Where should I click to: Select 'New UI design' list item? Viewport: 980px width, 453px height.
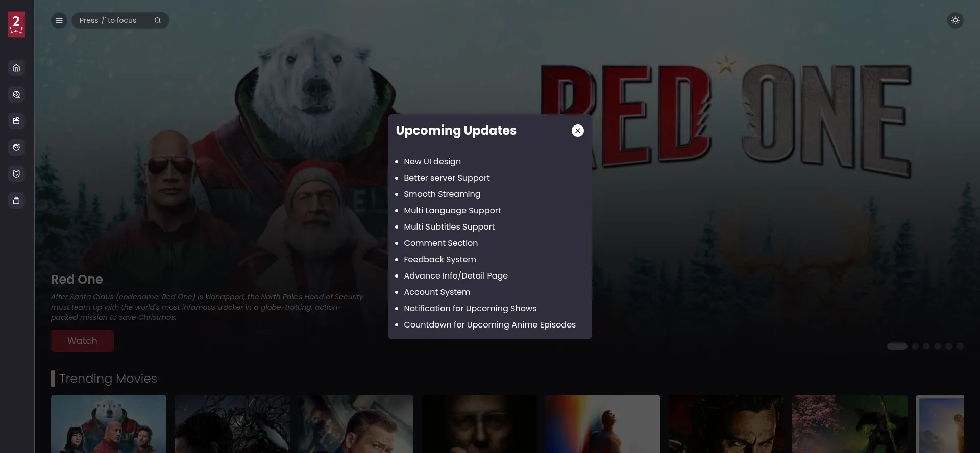[432, 162]
